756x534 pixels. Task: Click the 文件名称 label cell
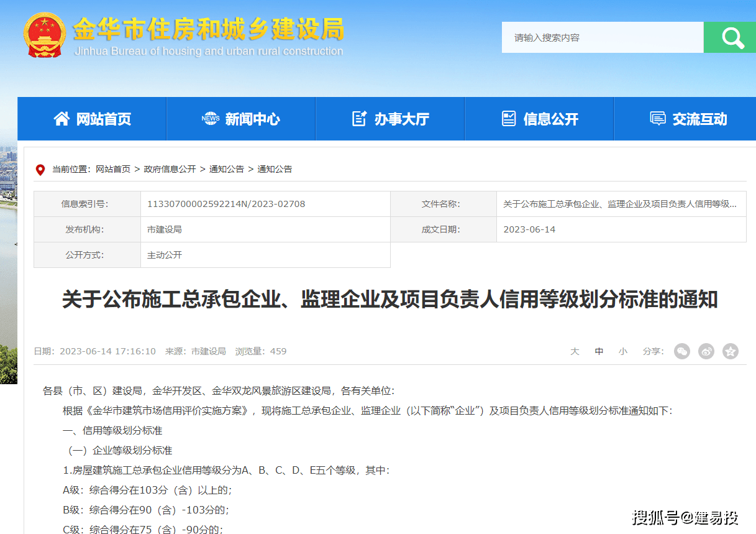(444, 204)
